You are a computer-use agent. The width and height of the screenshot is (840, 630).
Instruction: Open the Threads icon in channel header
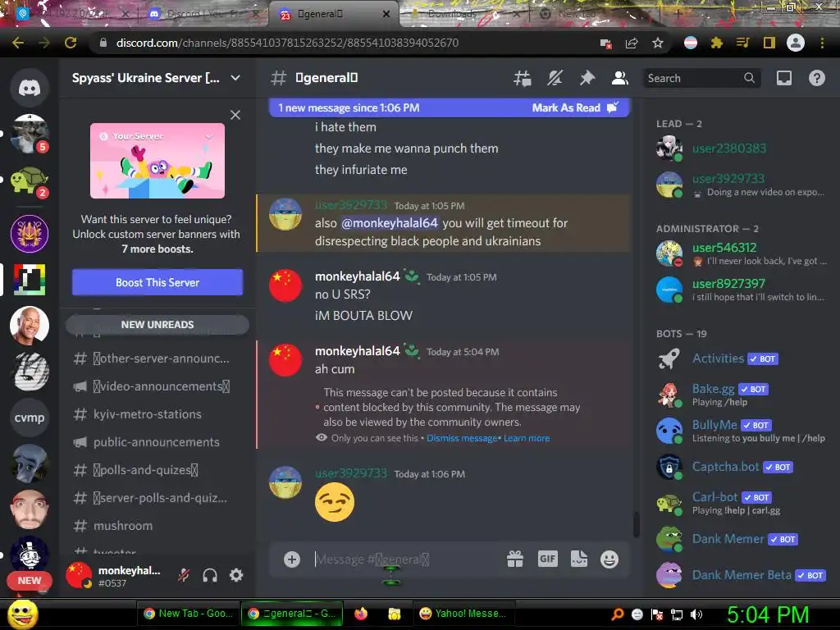[x=522, y=78]
